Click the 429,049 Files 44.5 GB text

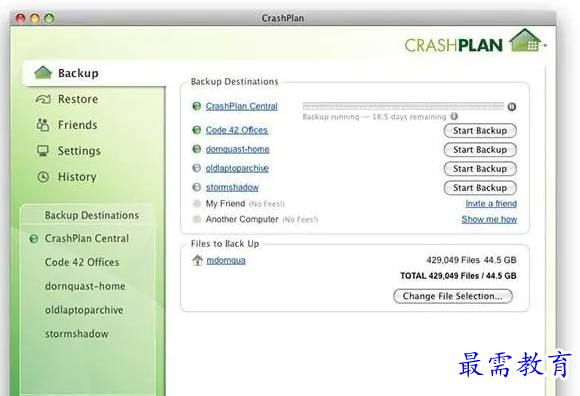point(471,260)
